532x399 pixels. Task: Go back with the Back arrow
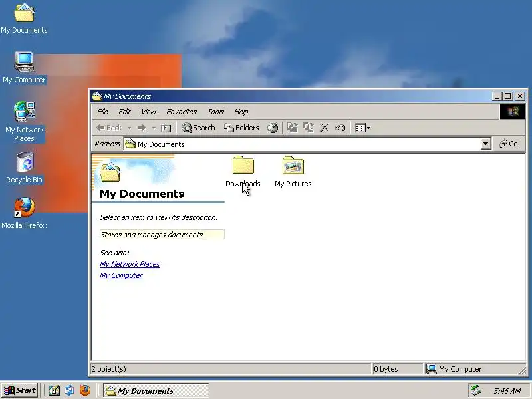pyautogui.click(x=109, y=128)
